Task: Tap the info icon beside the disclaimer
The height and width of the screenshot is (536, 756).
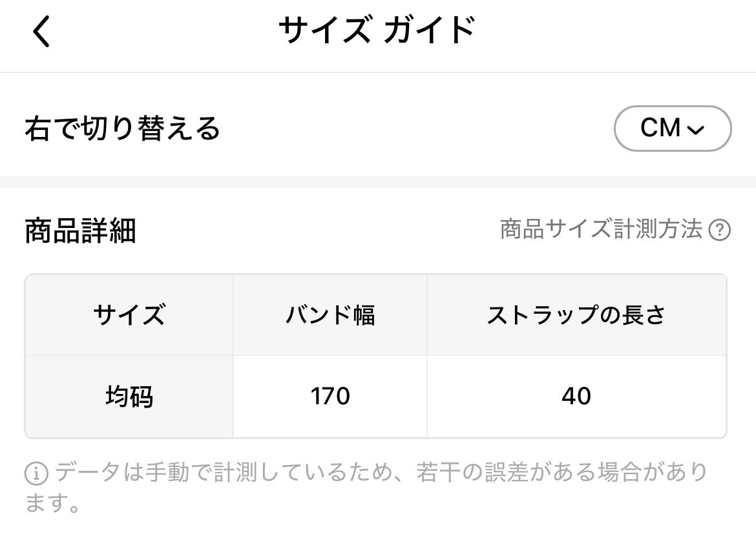Action: pyautogui.click(x=36, y=474)
